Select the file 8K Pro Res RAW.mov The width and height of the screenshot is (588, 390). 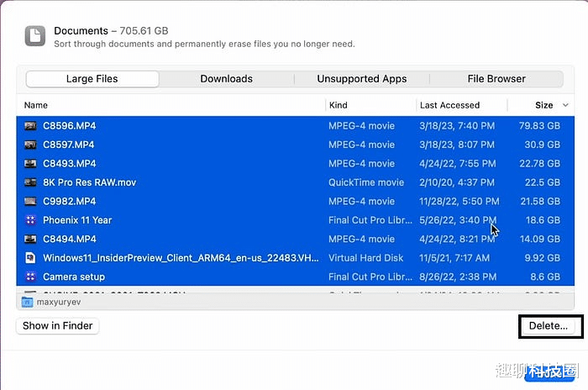click(89, 182)
